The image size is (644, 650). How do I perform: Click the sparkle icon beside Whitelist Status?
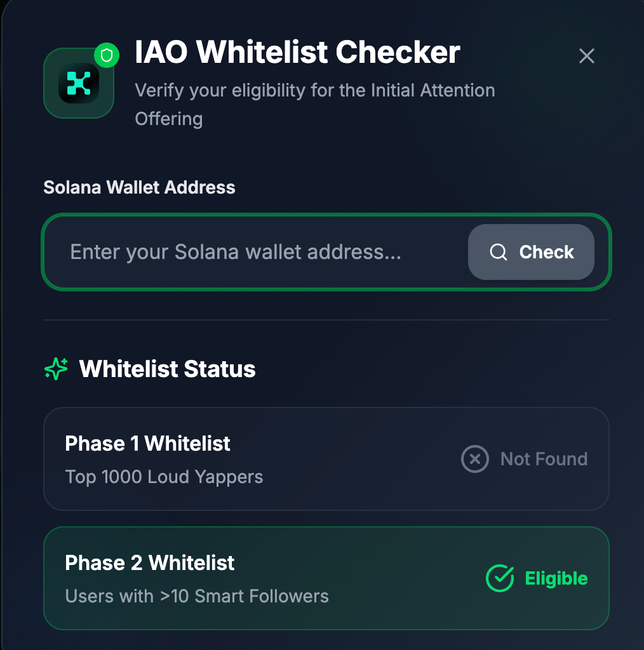(56, 369)
